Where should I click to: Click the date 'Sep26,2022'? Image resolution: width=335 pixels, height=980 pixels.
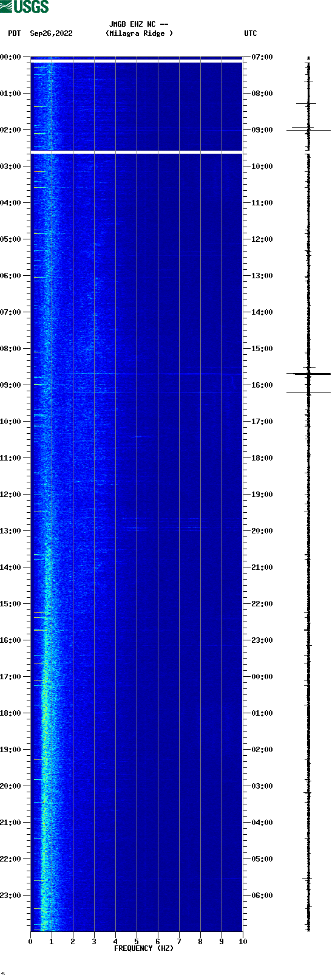[x=51, y=33]
